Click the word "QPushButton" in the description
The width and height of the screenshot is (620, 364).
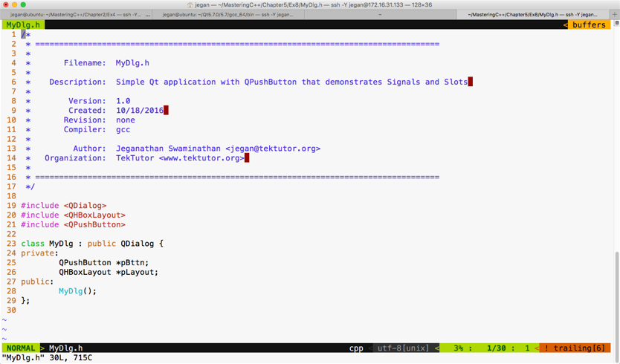point(271,82)
